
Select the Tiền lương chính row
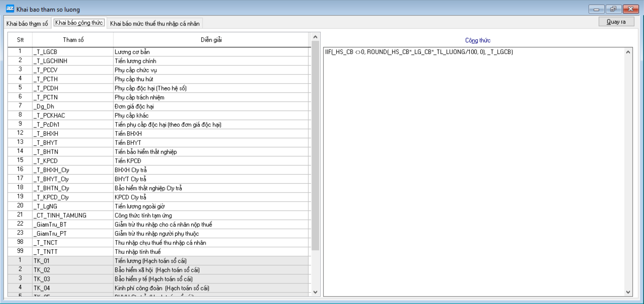click(x=212, y=61)
